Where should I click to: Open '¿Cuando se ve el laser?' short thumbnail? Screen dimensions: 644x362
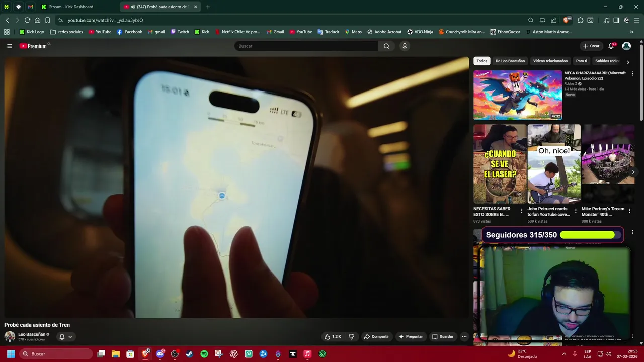tap(500, 164)
